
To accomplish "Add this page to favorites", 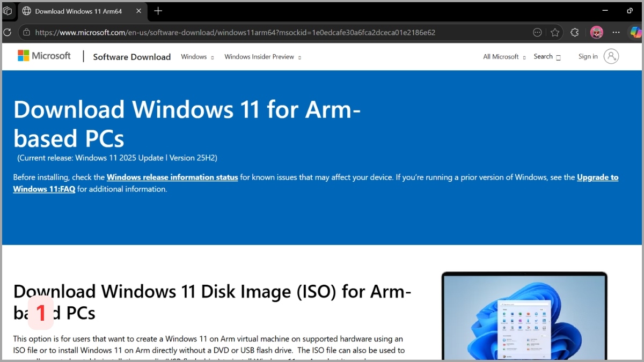I will click(x=555, y=32).
